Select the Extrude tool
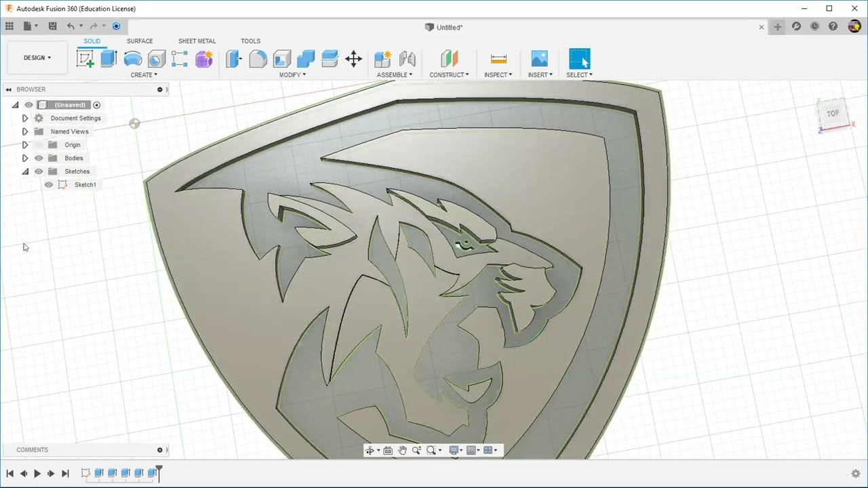This screenshot has height=488, width=868. 108,59
